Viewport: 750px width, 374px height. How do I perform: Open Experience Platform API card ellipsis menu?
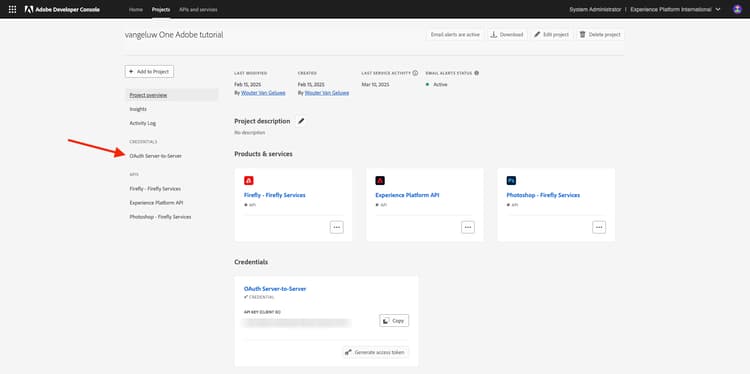(x=468, y=227)
